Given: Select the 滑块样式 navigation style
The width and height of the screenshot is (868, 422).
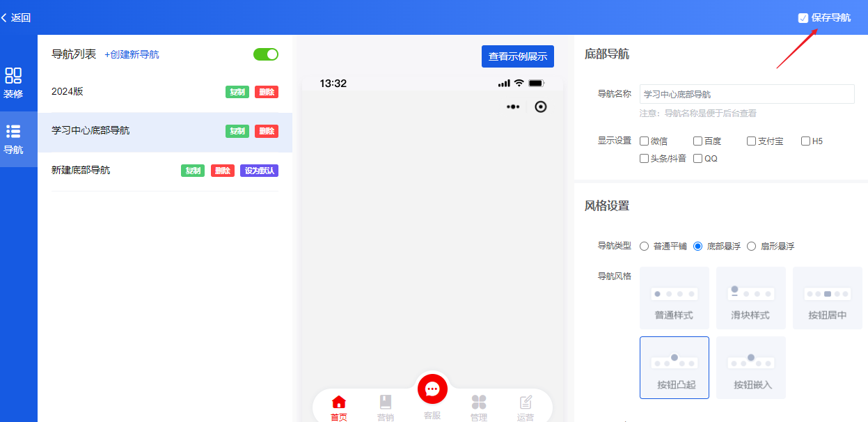Looking at the screenshot, I should (750, 298).
